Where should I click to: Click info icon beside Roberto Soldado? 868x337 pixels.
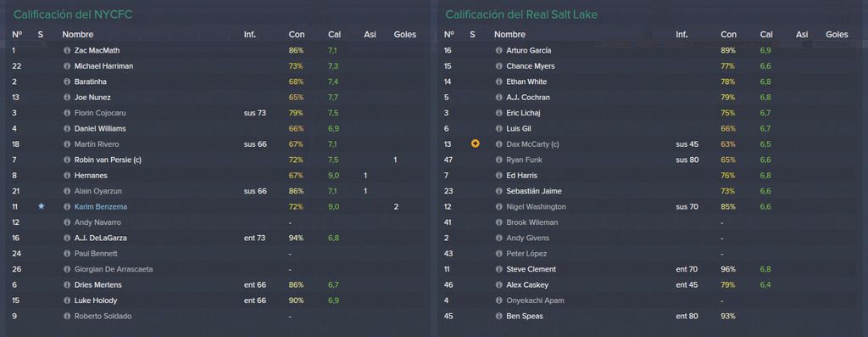point(67,316)
